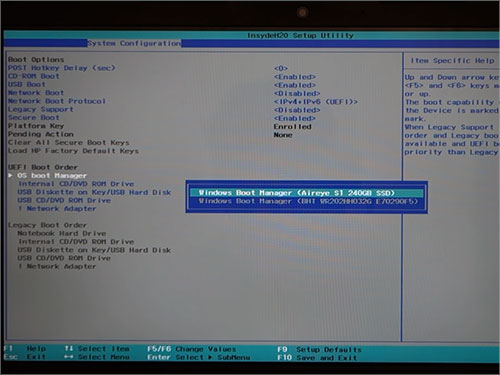This screenshot has height=375, width=500.
Task: Expand the OS boot Manager arrow
Action: point(10,175)
